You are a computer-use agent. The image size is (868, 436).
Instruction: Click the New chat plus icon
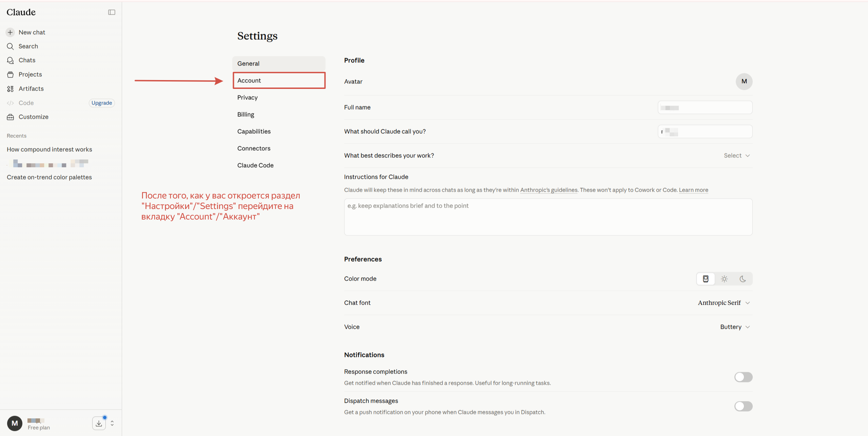tap(10, 32)
